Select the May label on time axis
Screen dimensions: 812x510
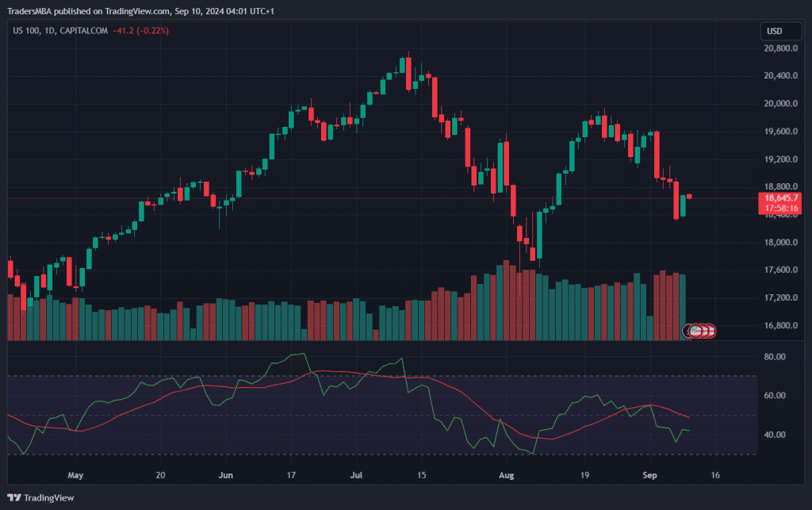click(75, 476)
